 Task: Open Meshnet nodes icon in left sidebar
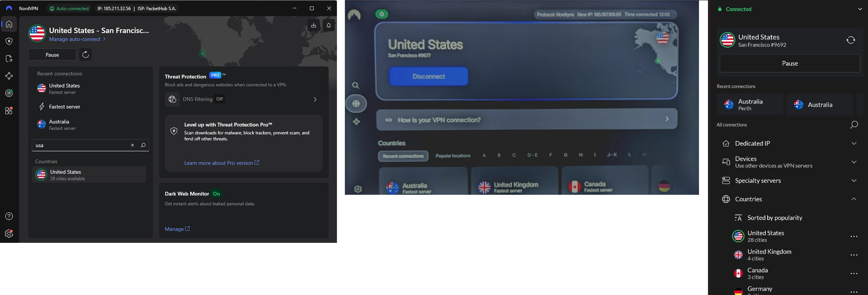tap(9, 76)
